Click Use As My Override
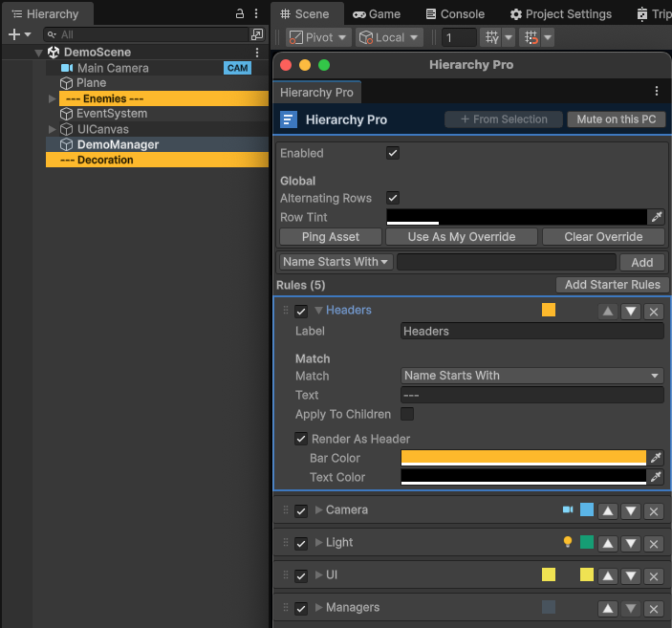 coord(462,237)
